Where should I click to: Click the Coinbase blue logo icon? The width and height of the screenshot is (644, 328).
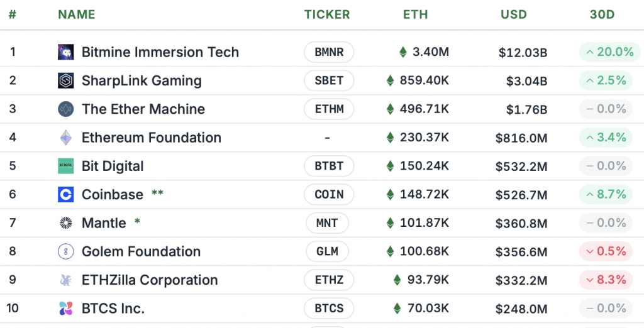point(65,195)
